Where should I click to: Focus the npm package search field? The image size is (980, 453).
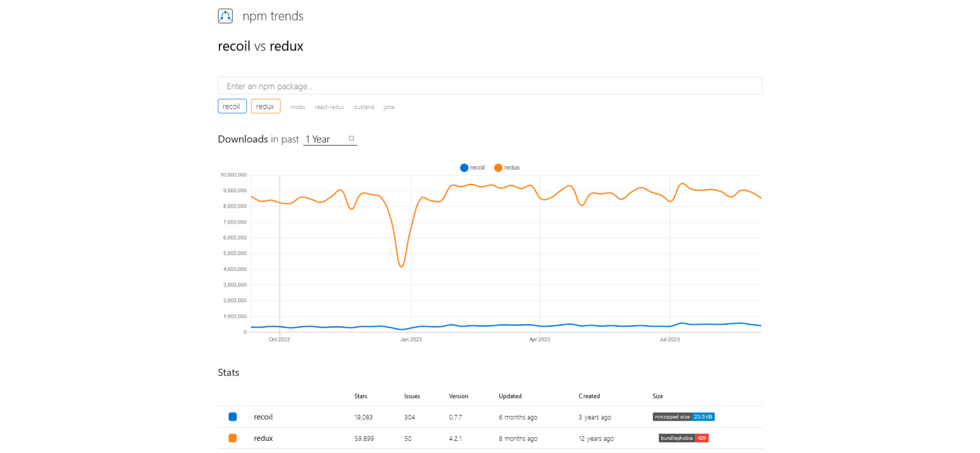point(489,86)
